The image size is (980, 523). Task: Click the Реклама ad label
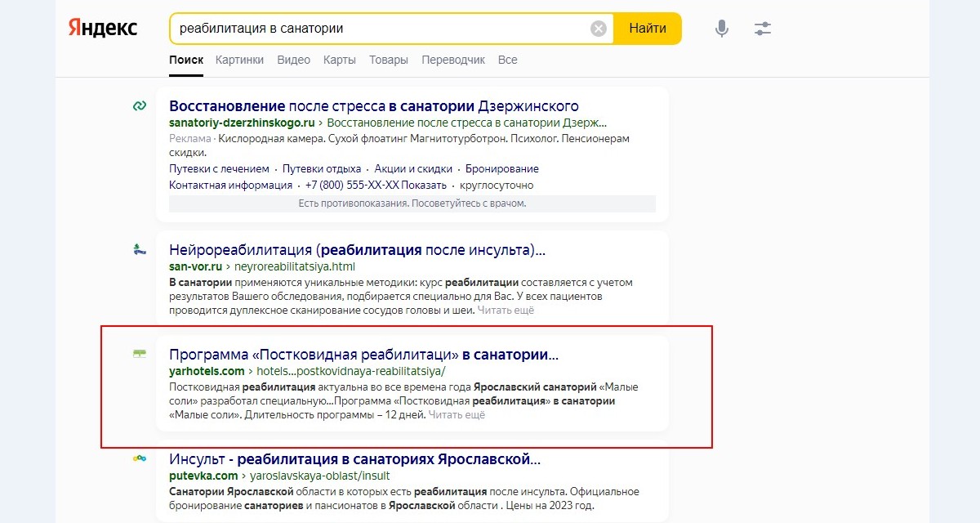pos(189,139)
